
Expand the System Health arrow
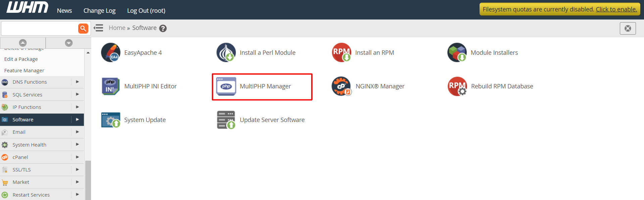(78, 145)
